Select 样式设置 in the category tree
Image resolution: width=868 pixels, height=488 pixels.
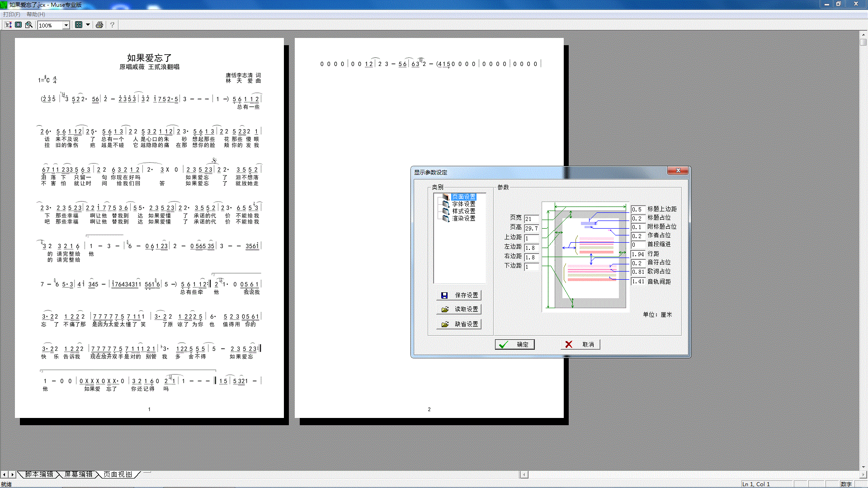pyautogui.click(x=463, y=211)
